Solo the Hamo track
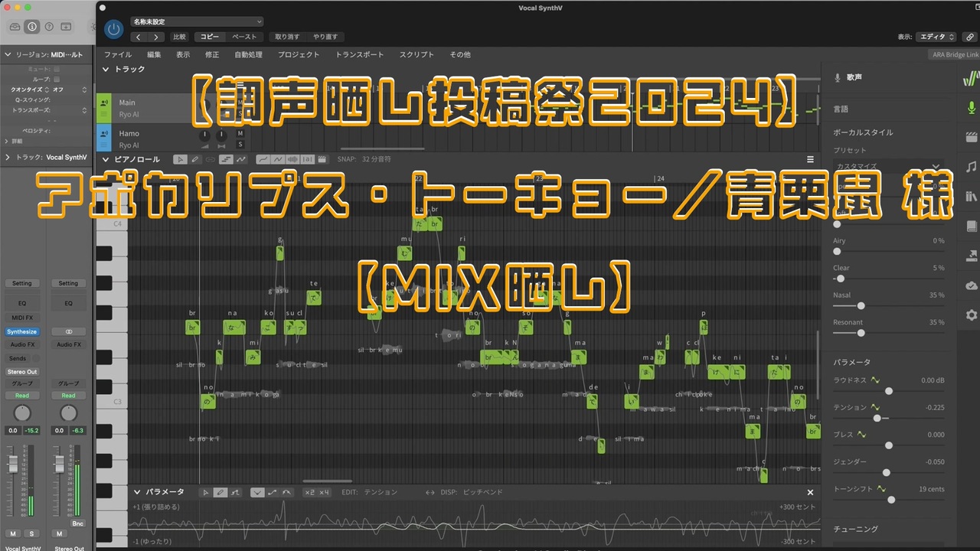980x551 pixels. (x=240, y=144)
